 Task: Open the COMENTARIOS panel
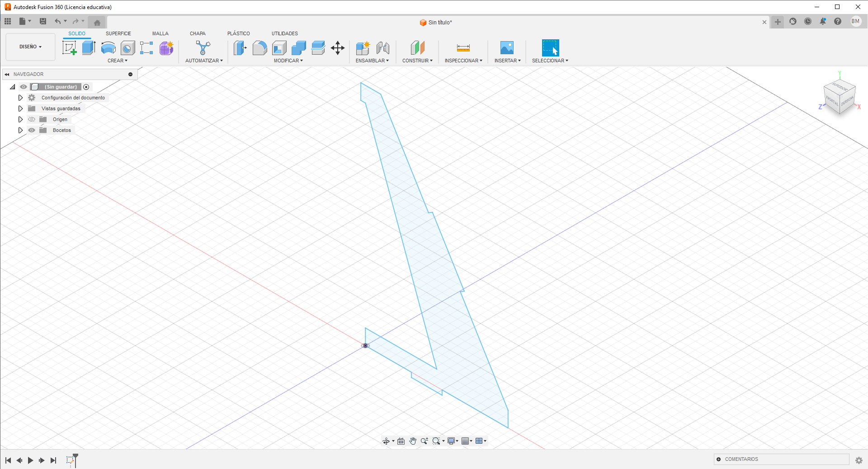(741, 459)
